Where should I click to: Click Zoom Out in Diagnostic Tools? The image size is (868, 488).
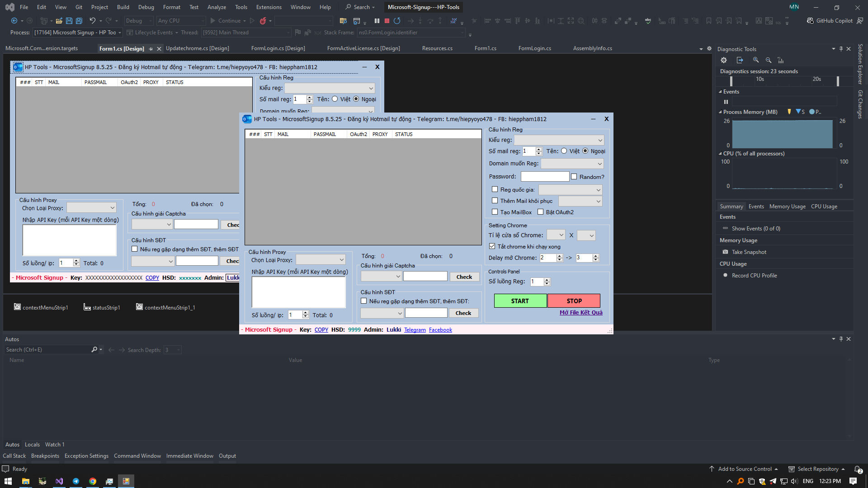pyautogui.click(x=769, y=60)
